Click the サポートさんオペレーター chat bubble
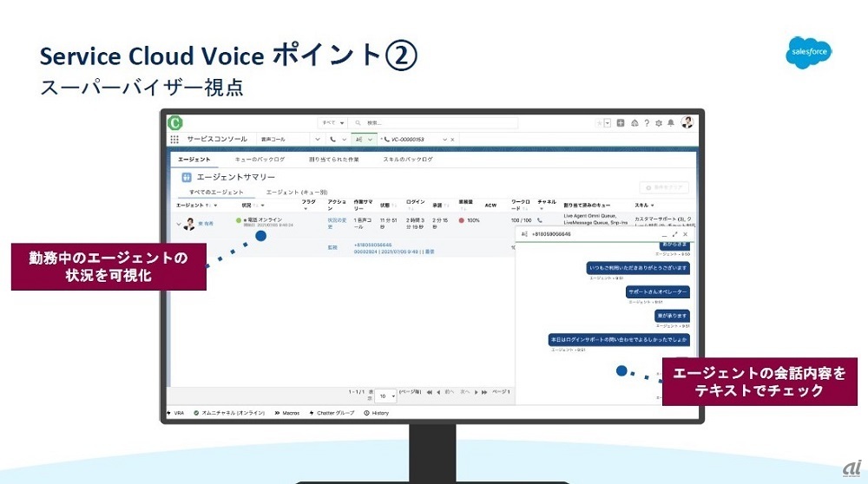This screenshot has height=484, width=868. click(x=658, y=292)
